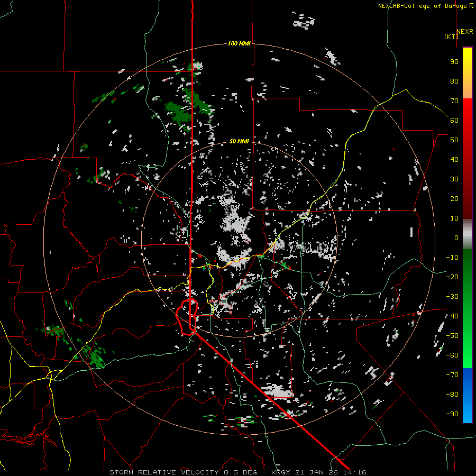Click the -20 value on the velocity scale
Viewport: 476px width, 476px height.
point(452,277)
